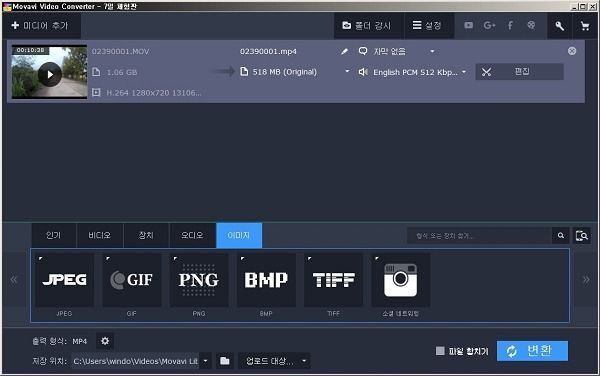This screenshot has height=376, width=600.
Task: Click the support lifebuoy icon
Action: pyautogui.click(x=531, y=25)
